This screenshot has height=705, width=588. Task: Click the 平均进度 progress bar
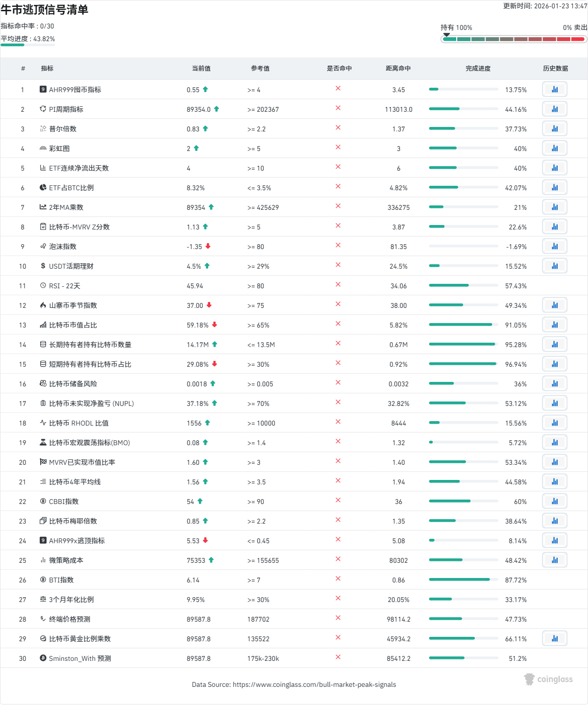(x=27, y=45)
